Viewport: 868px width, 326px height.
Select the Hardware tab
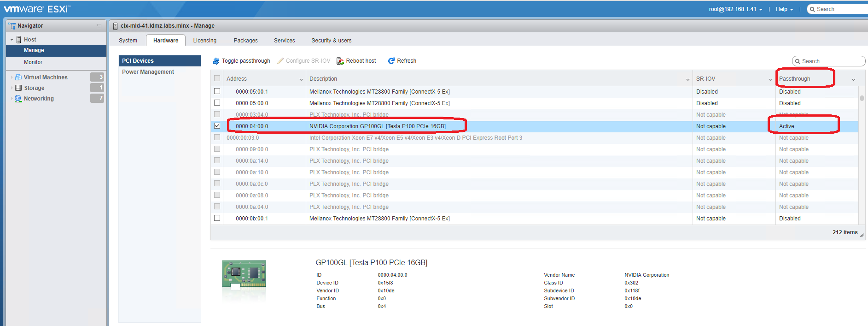(x=166, y=41)
